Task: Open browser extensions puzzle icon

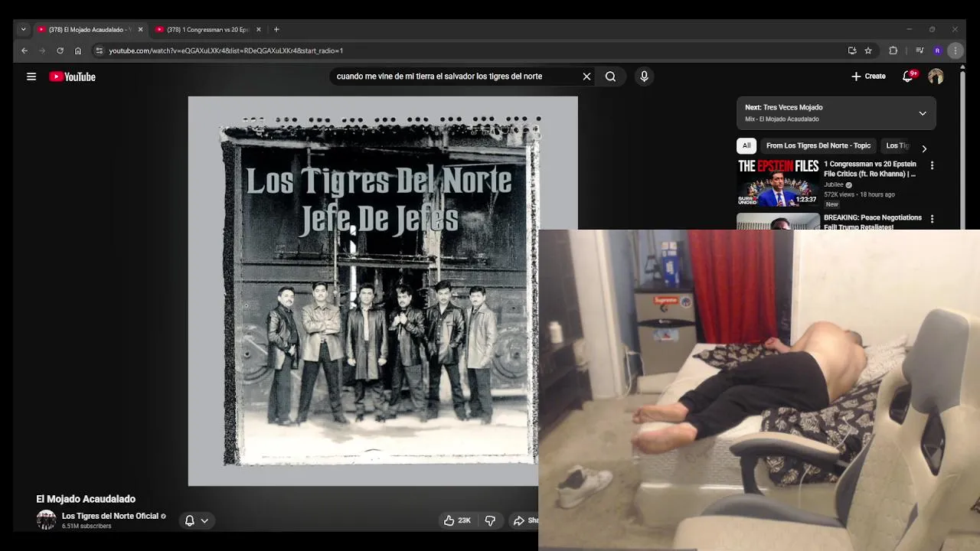Action: tap(893, 51)
